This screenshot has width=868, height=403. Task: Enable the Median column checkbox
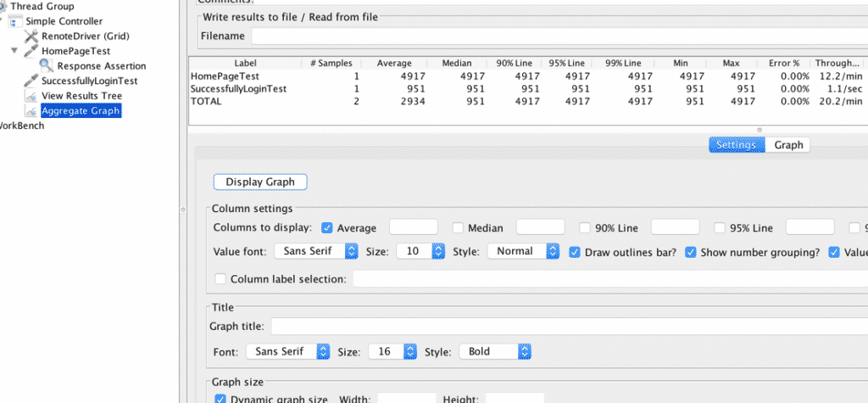(x=458, y=227)
